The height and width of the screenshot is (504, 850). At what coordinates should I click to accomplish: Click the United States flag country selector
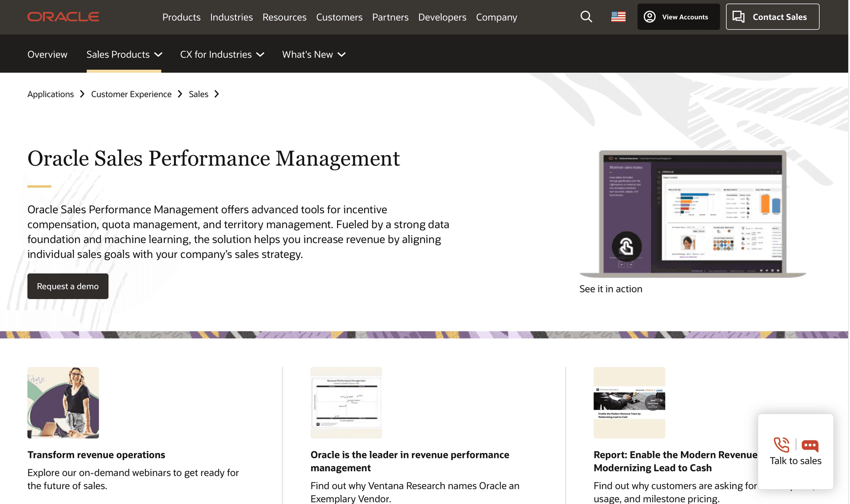point(618,17)
